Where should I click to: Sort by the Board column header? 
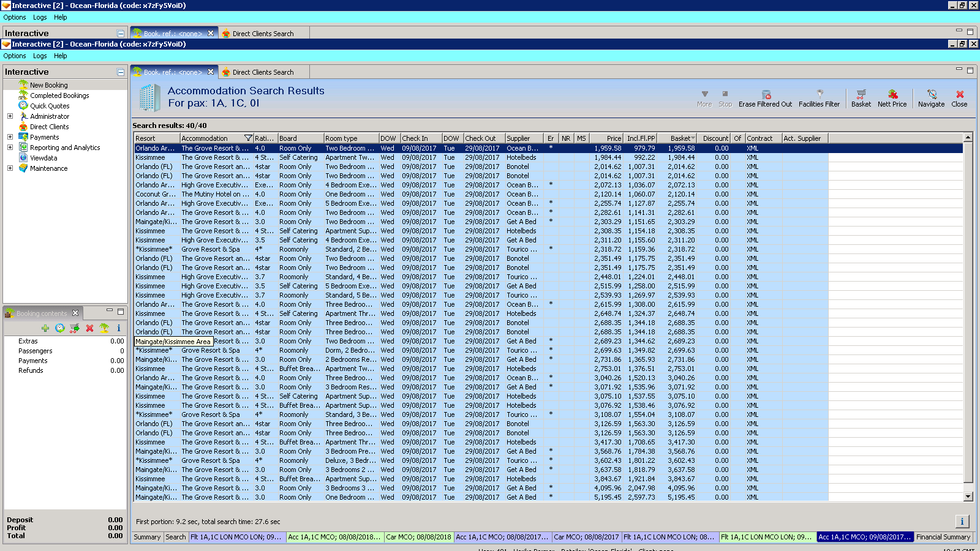tap(301, 138)
